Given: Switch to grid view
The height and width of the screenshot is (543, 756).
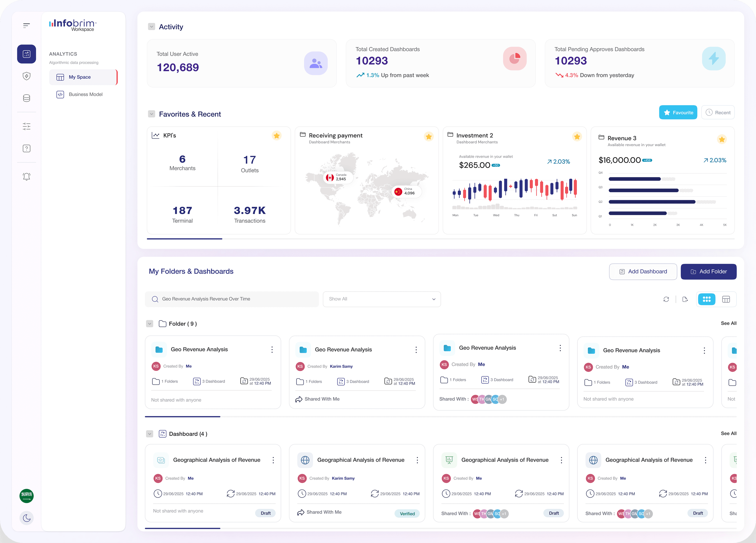Looking at the screenshot, I should coord(707,299).
